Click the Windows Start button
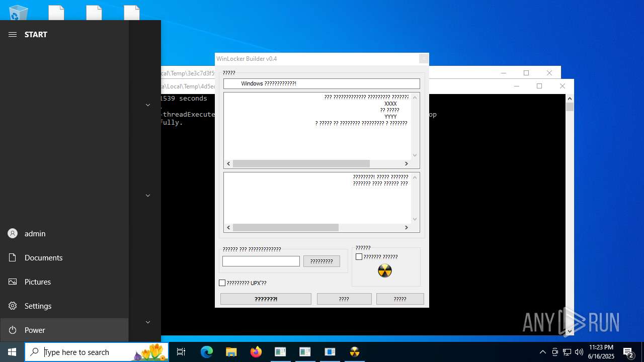The image size is (644, 362). point(12,352)
